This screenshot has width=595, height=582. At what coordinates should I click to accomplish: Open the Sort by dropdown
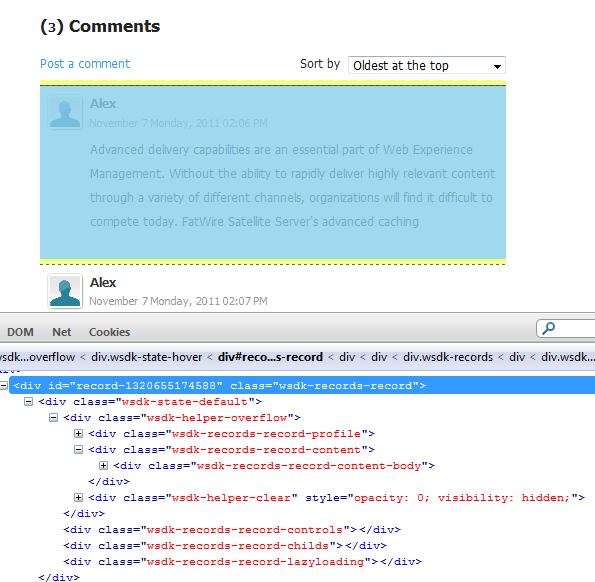click(x=427, y=65)
